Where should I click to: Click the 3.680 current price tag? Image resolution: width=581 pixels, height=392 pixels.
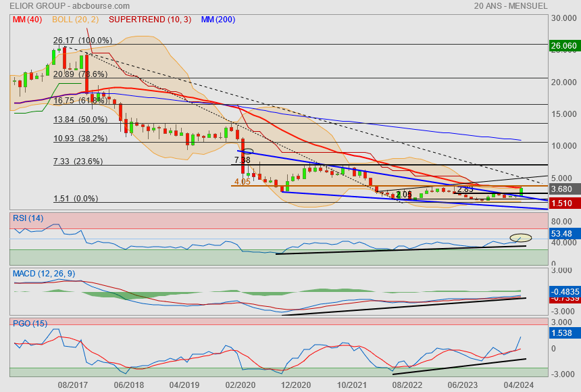point(563,189)
